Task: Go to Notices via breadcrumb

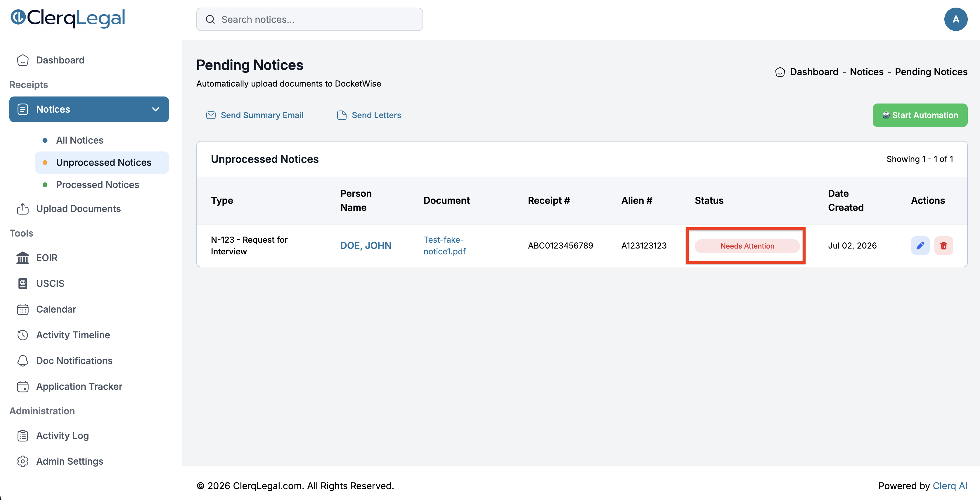Action: (867, 72)
